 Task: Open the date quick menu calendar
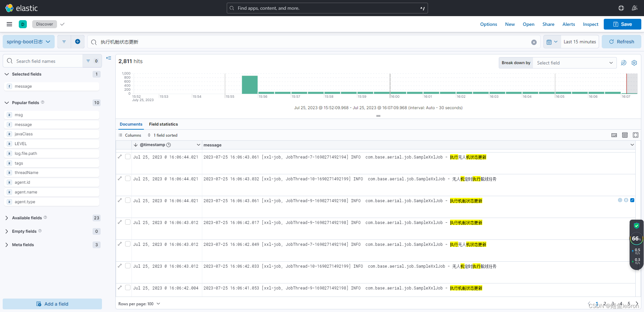pyautogui.click(x=552, y=42)
